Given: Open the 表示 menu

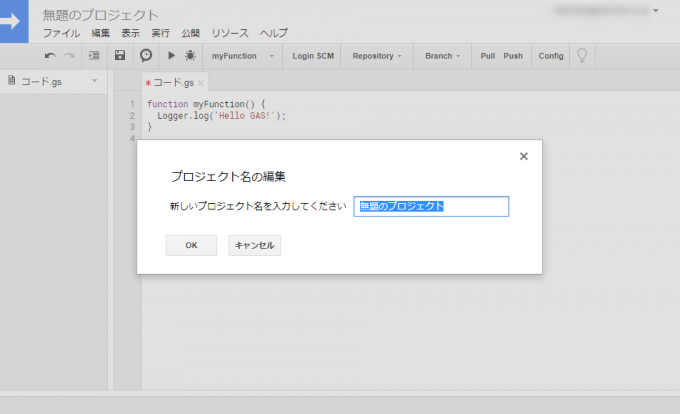Looking at the screenshot, I should (131, 33).
